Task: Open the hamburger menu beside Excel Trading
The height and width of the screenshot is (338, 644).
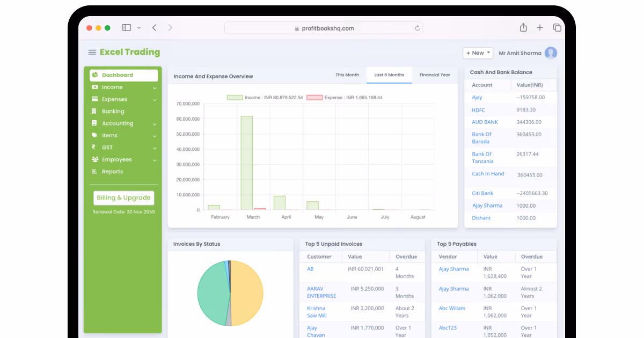Action: [x=92, y=52]
